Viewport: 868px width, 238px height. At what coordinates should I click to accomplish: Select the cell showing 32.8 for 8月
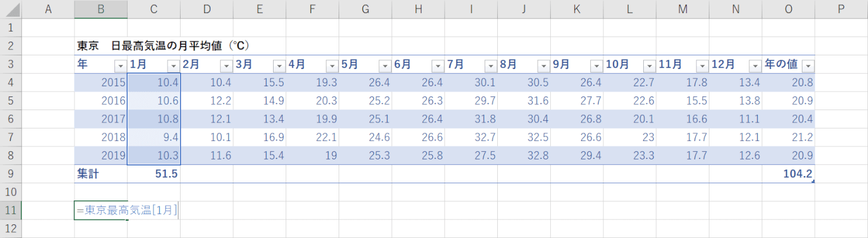[x=524, y=155]
